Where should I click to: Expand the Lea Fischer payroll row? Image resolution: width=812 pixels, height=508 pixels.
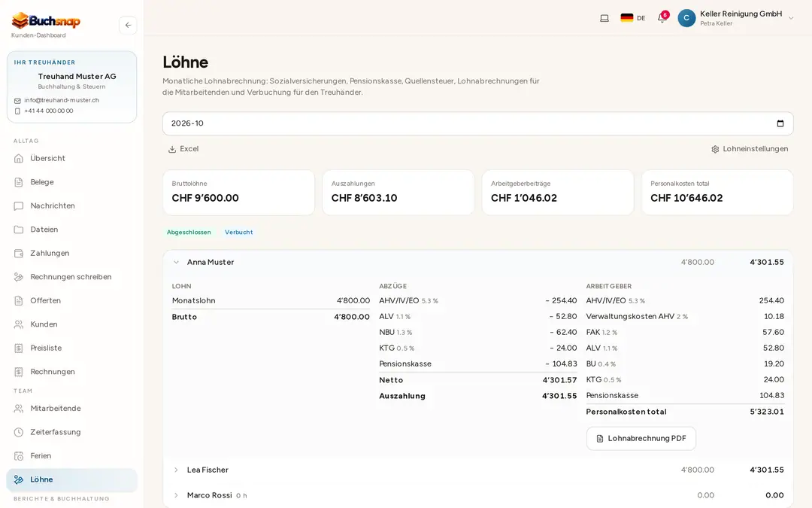(176, 470)
